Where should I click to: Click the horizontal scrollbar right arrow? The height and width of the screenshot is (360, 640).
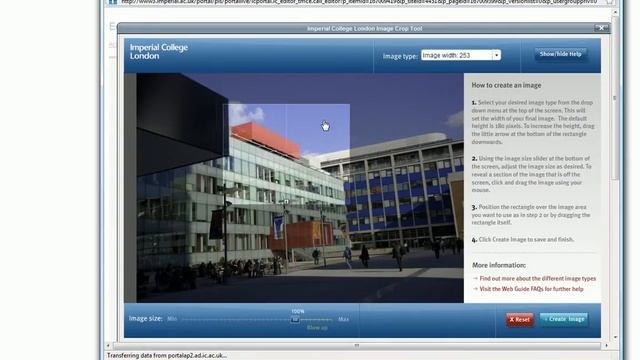point(606,346)
